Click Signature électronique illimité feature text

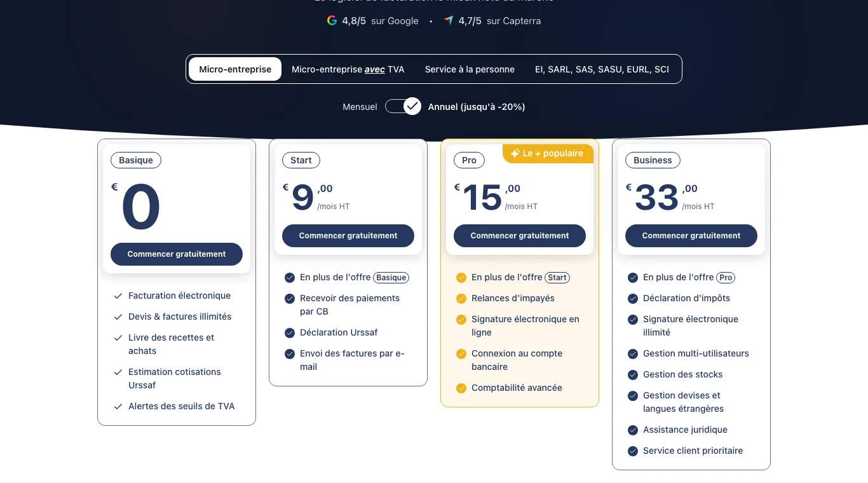click(x=691, y=326)
